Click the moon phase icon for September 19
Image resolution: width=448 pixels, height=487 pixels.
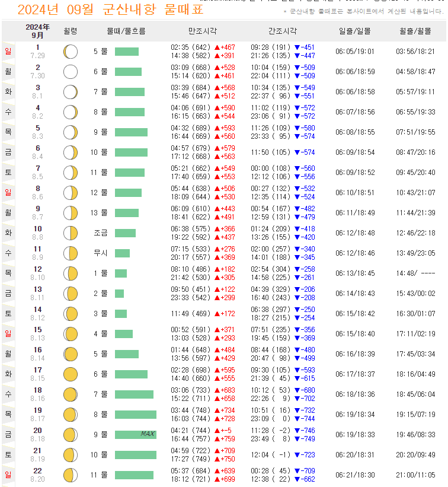point(71,415)
